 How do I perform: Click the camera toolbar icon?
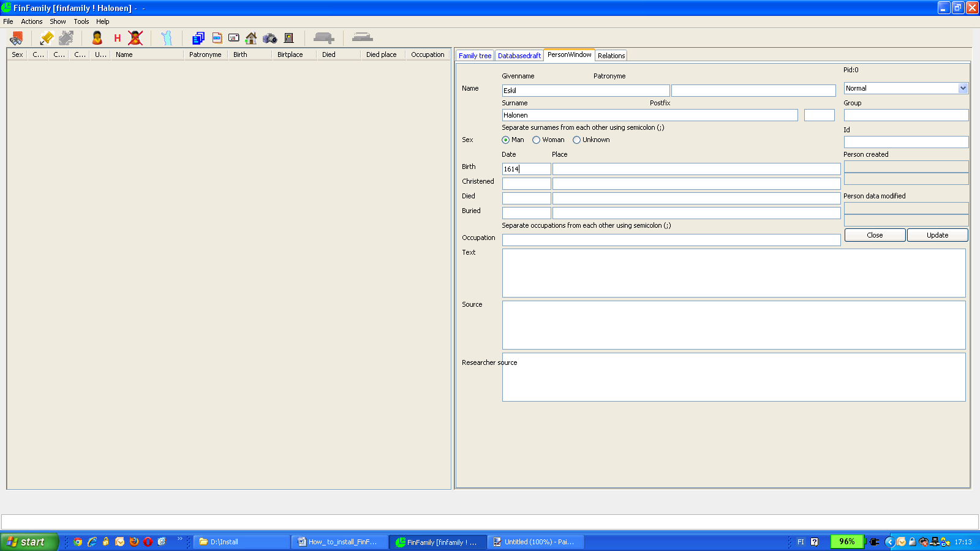pyautogui.click(x=270, y=38)
